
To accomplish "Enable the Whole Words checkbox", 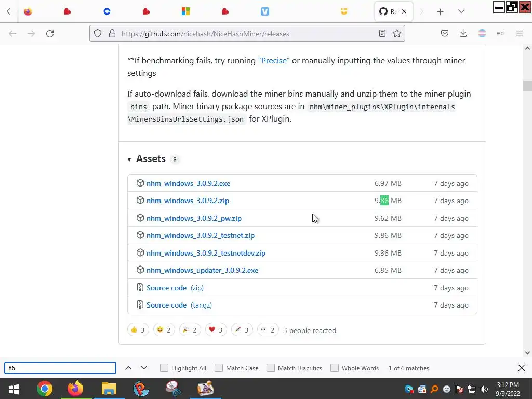I will 335,368.
